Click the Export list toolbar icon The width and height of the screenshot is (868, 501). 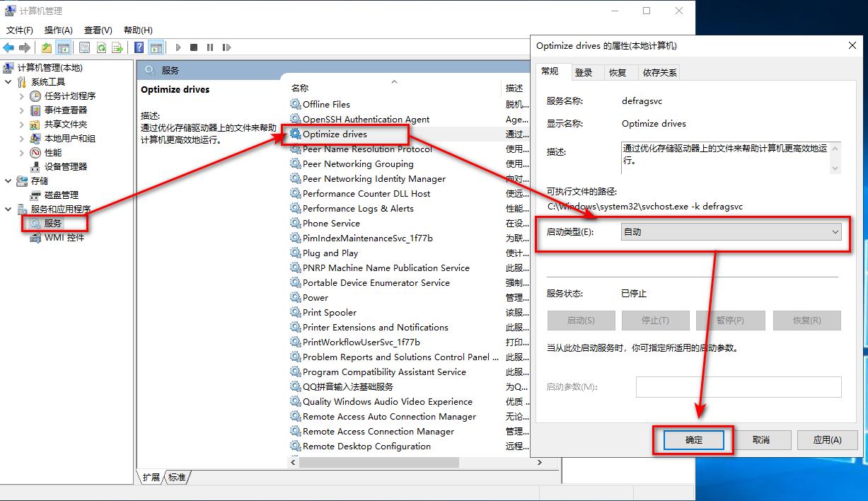coord(117,47)
